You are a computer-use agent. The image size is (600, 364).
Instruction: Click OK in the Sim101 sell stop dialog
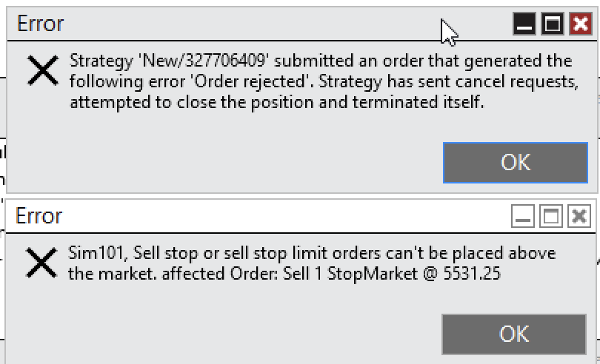(x=514, y=334)
